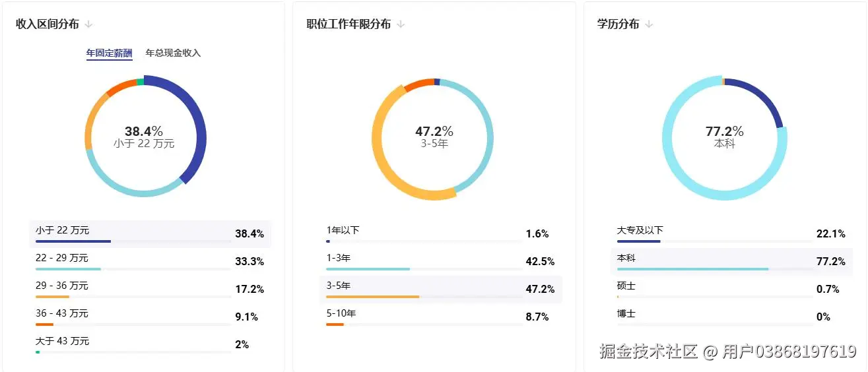Switch to the 年总现金收入 tab
This screenshot has width=868, height=372.
click(x=173, y=53)
